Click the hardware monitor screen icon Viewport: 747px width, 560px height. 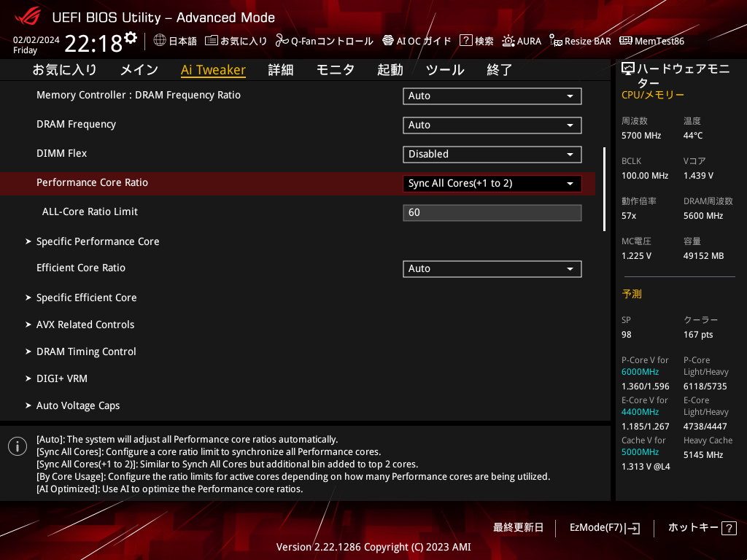(628, 69)
